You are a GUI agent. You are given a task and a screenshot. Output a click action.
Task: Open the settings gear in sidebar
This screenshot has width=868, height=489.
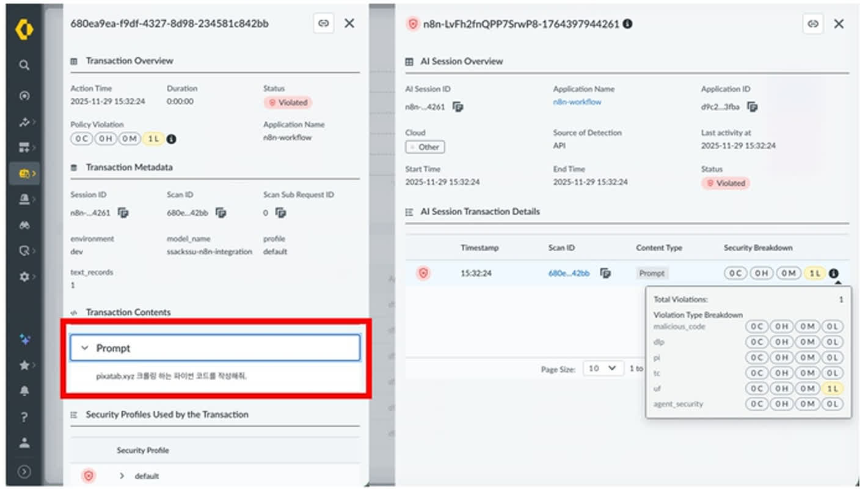[24, 276]
